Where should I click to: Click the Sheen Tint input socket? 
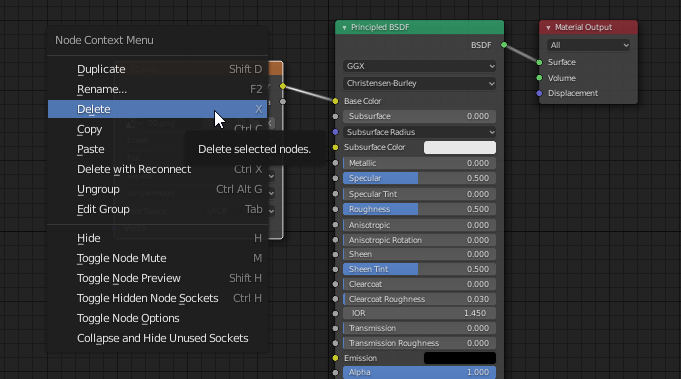pyautogui.click(x=335, y=269)
